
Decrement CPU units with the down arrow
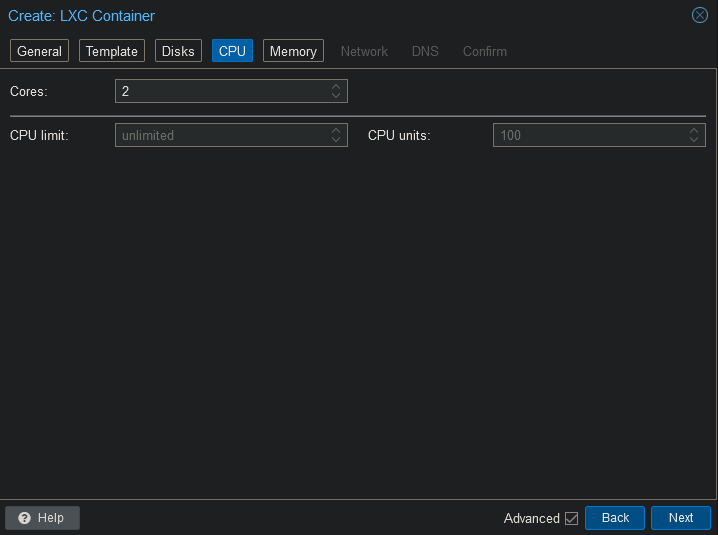click(694, 140)
